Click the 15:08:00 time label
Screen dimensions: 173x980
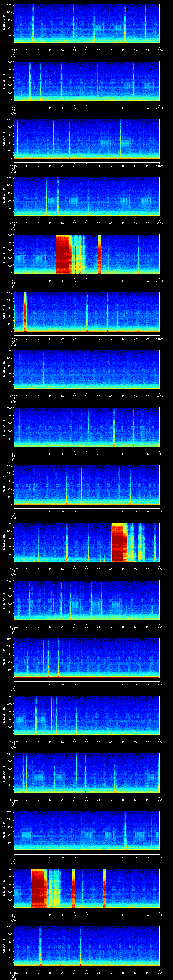(x=14, y=972)
